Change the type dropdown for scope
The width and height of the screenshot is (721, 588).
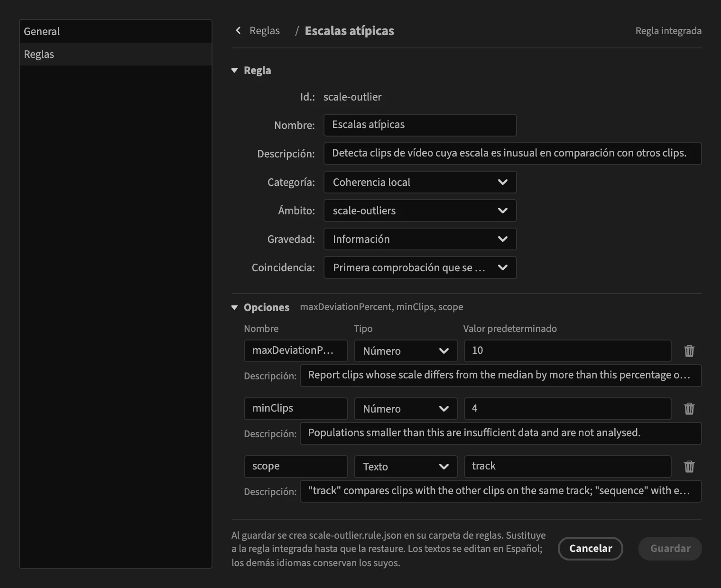pos(406,467)
